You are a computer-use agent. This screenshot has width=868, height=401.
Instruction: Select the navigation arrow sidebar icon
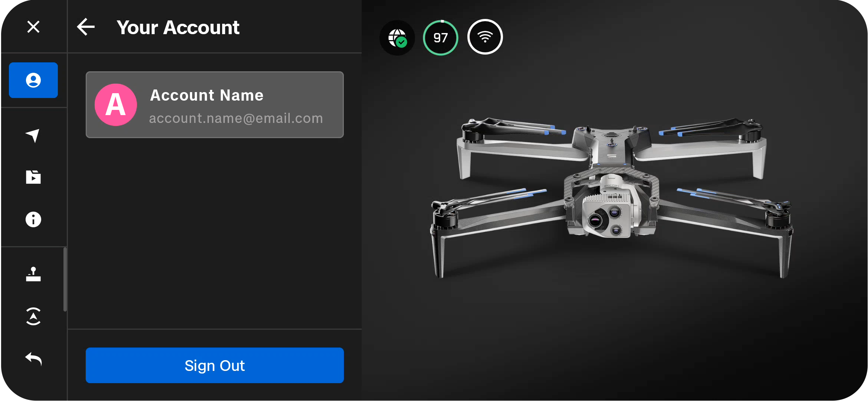[33, 136]
